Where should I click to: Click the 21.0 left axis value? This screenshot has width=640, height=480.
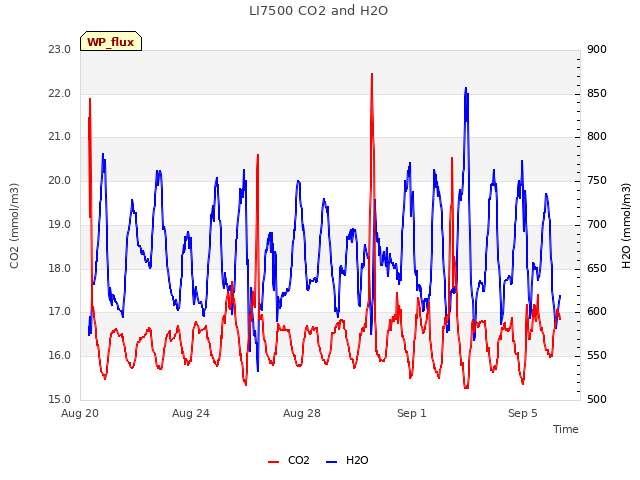click(x=60, y=137)
